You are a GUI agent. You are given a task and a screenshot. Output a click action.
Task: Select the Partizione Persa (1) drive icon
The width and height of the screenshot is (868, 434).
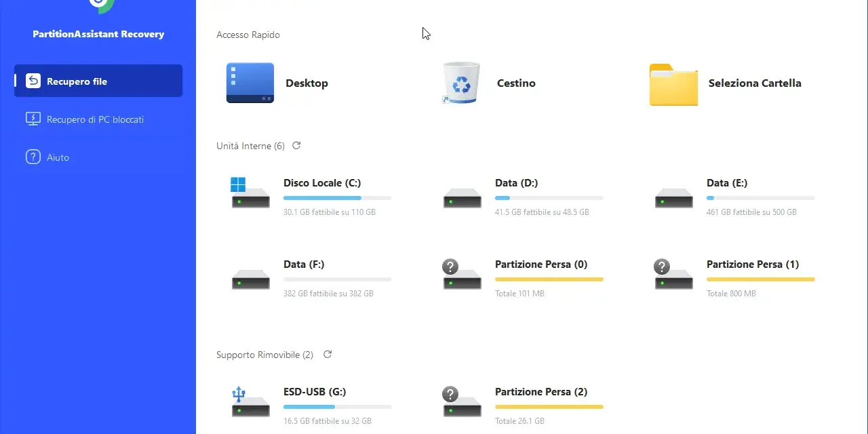coord(673,274)
